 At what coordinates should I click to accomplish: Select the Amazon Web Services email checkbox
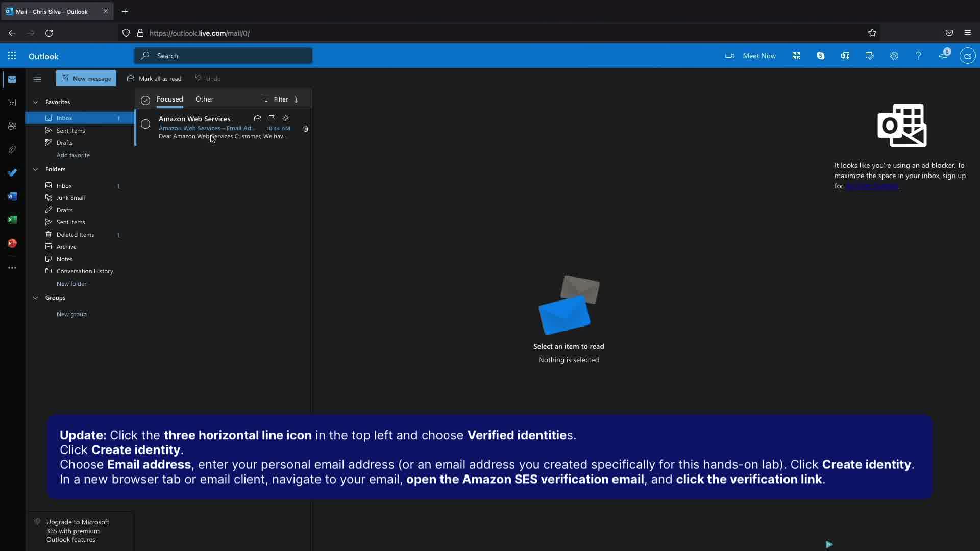tap(145, 124)
